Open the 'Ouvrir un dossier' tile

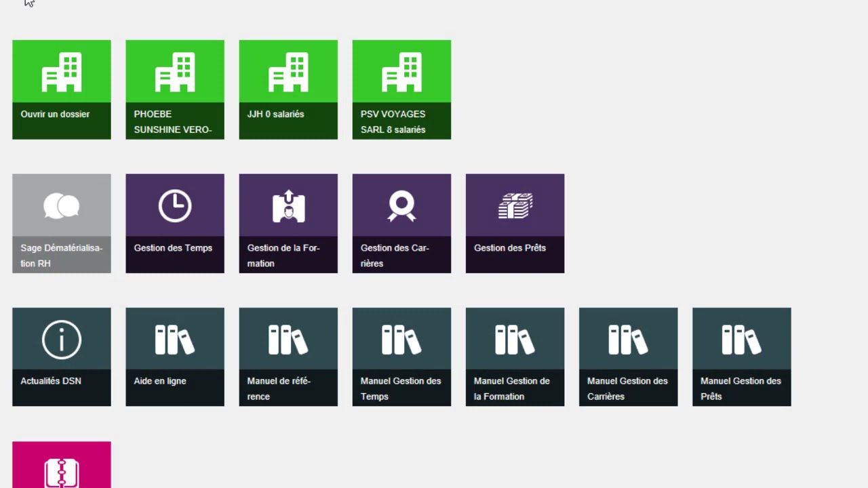click(62, 89)
